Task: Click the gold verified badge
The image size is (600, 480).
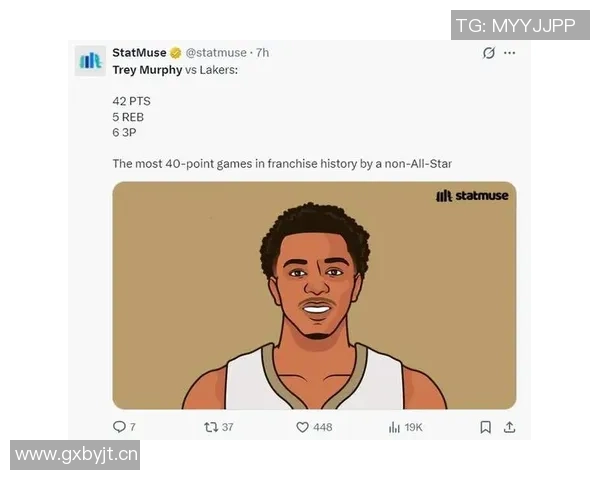Action: (x=176, y=53)
